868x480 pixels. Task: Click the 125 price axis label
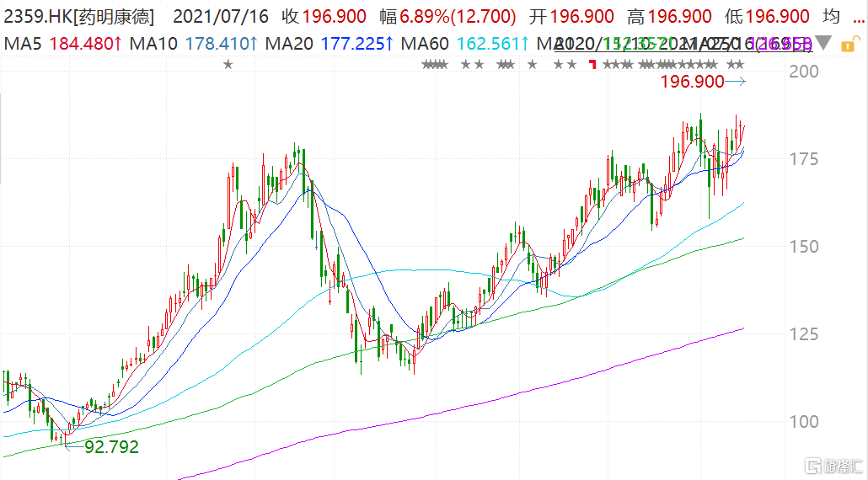[x=803, y=334]
